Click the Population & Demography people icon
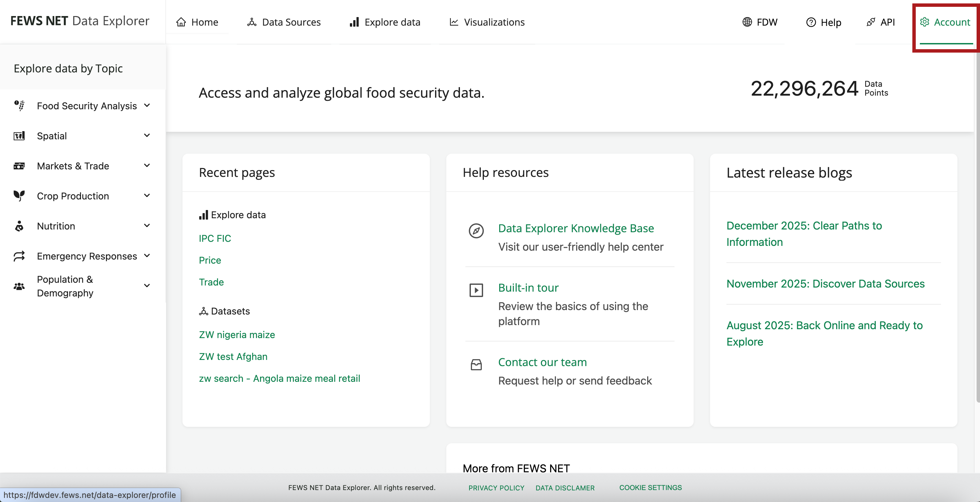Image resolution: width=980 pixels, height=502 pixels. tap(19, 286)
